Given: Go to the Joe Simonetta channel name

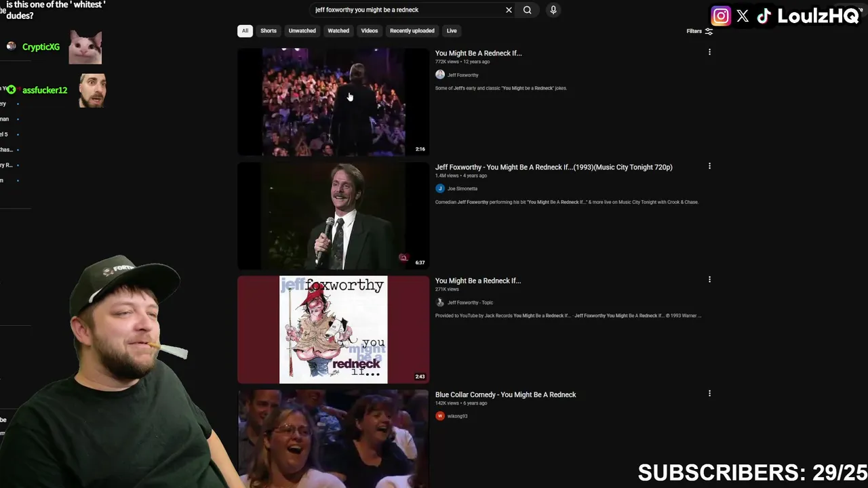Looking at the screenshot, I should 462,189.
